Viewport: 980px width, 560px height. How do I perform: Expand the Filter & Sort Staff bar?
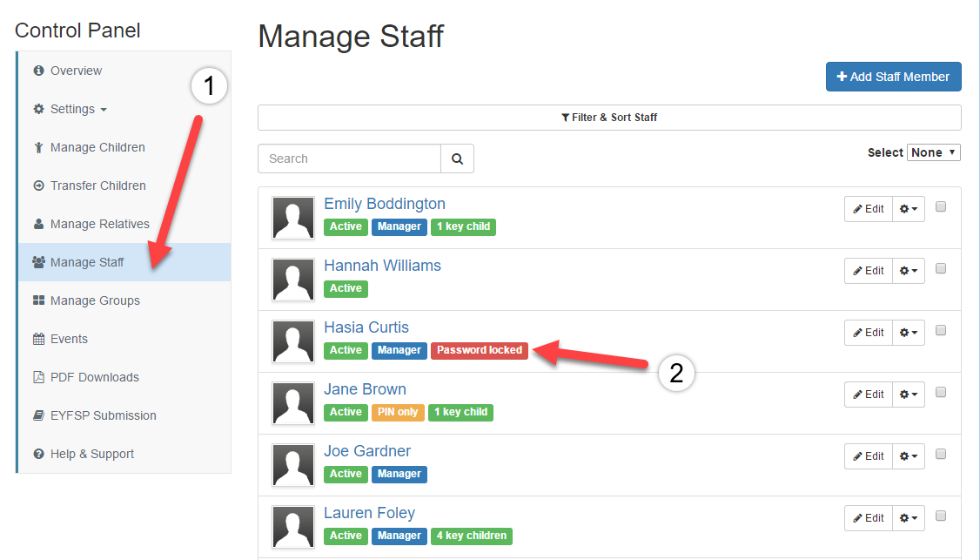tap(609, 118)
